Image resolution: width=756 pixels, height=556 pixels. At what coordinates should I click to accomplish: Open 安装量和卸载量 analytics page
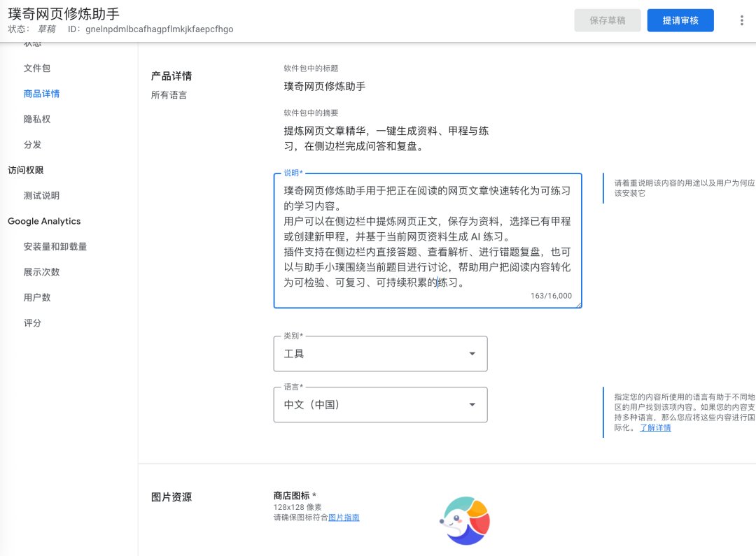(x=55, y=247)
